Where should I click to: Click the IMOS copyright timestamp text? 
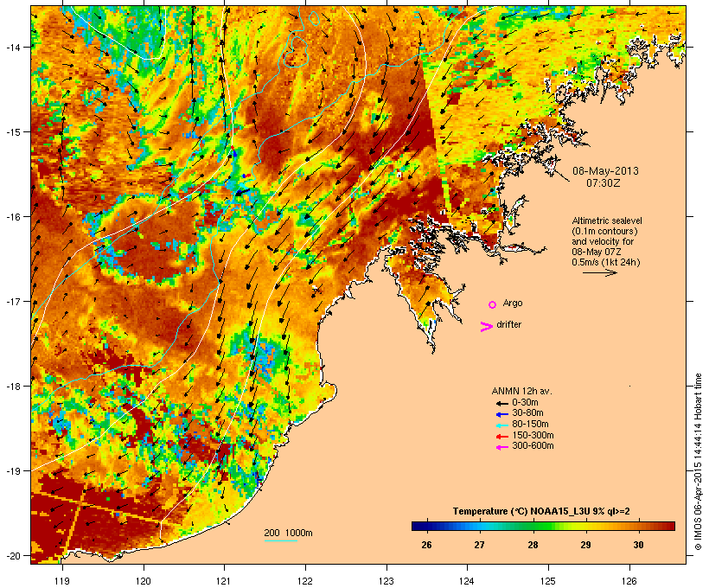point(698,462)
